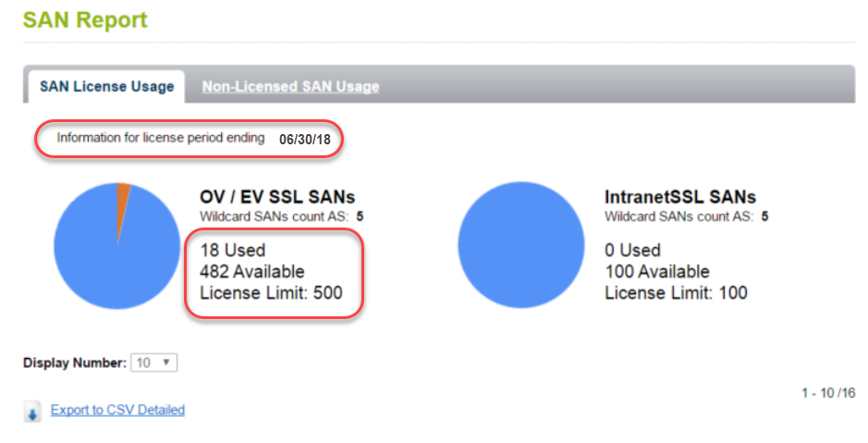Click the 'License Limit: 500' text
Image resolution: width=868 pixels, height=443 pixels.
click(x=271, y=293)
